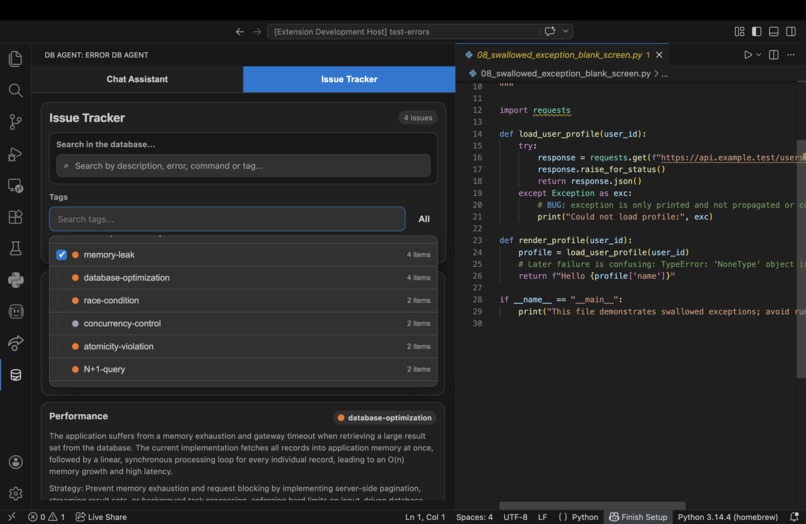Open the Copilot chat robot icon

(15, 311)
